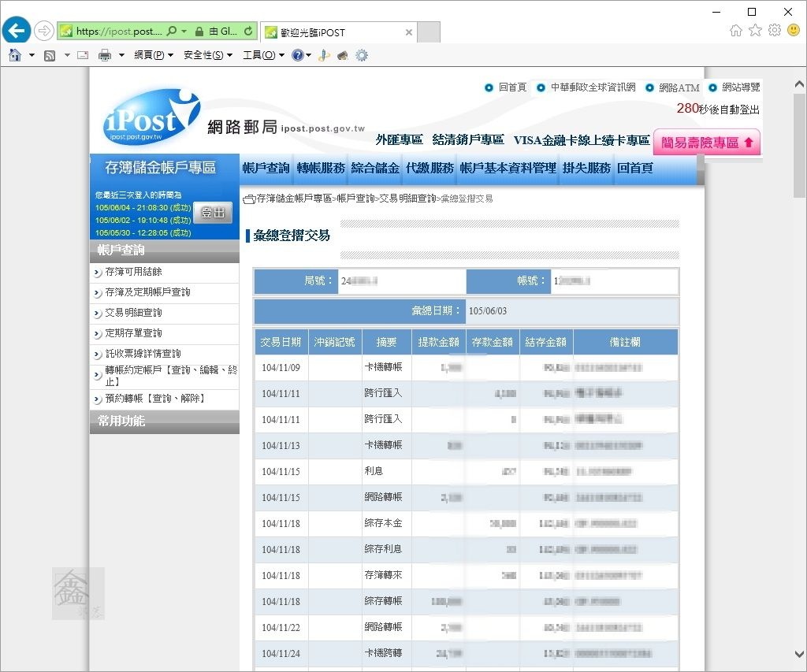Click the smiley feedback icon
The width and height of the screenshot is (807, 672).
(x=794, y=31)
